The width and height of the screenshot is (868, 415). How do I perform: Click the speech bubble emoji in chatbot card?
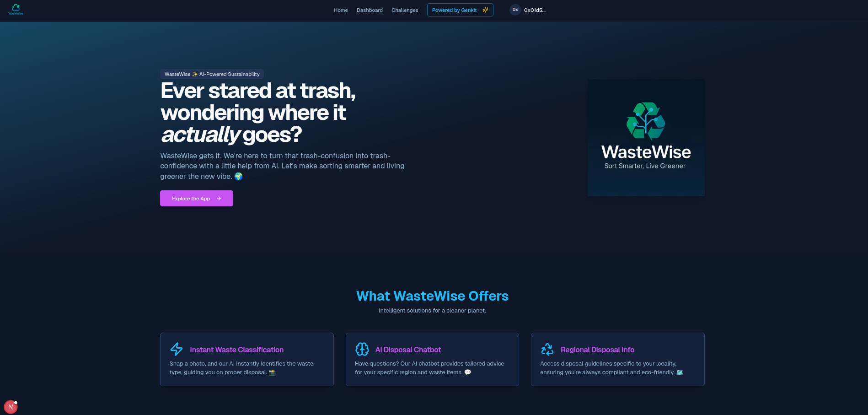click(x=468, y=372)
